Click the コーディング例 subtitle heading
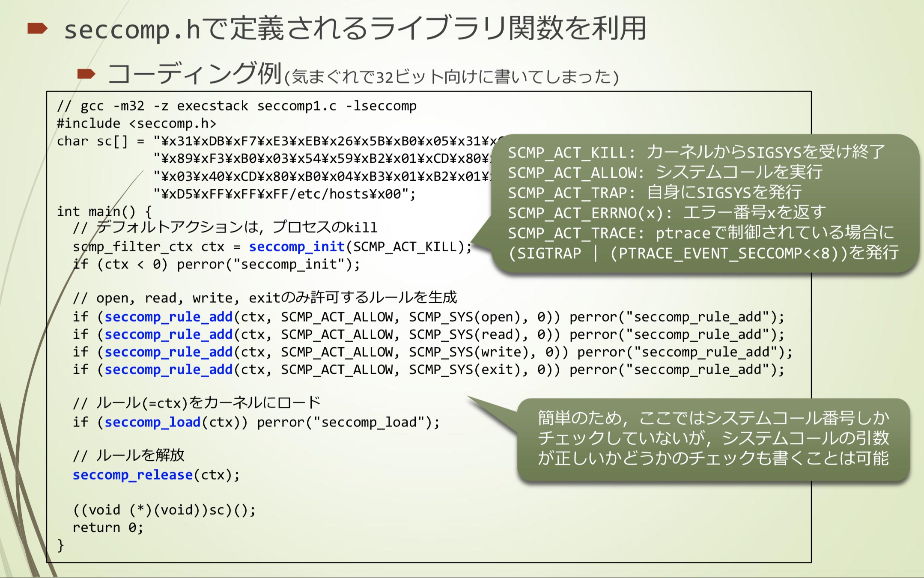This screenshot has width=924, height=578. pyautogui.click(x=195, y=74)
